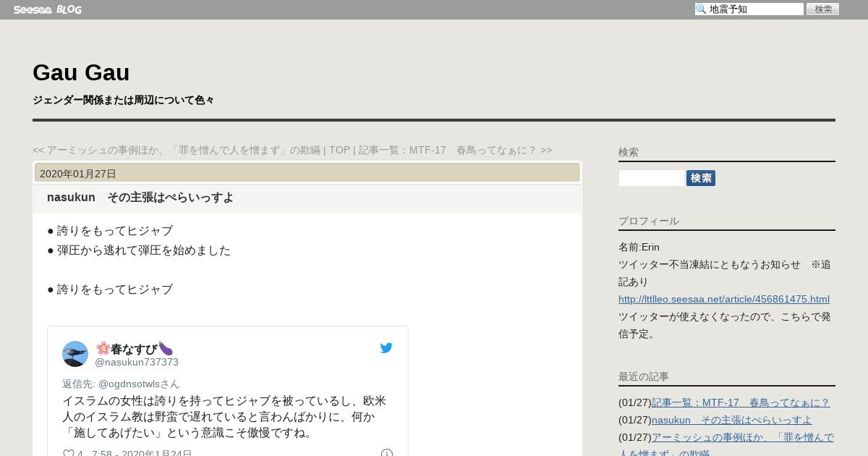Open article title nasukun その主張はぺらいっすよ

140,198
